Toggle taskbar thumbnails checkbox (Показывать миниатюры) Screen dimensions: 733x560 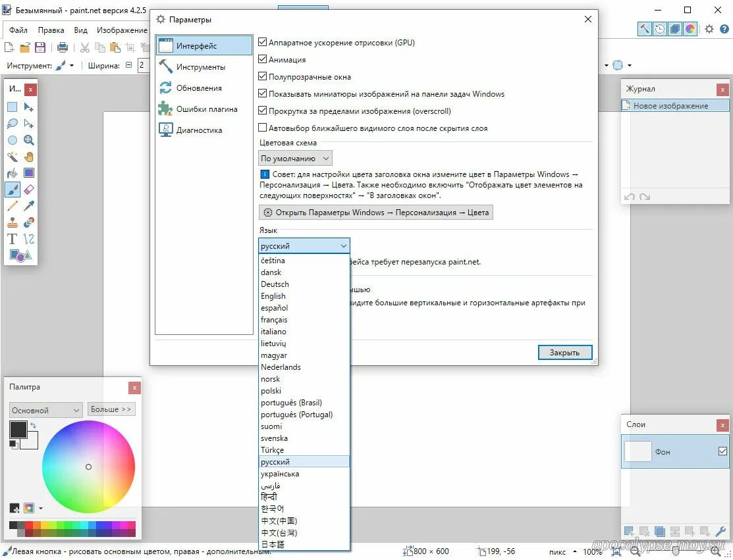pyautogui.click(x=263, y=93)
